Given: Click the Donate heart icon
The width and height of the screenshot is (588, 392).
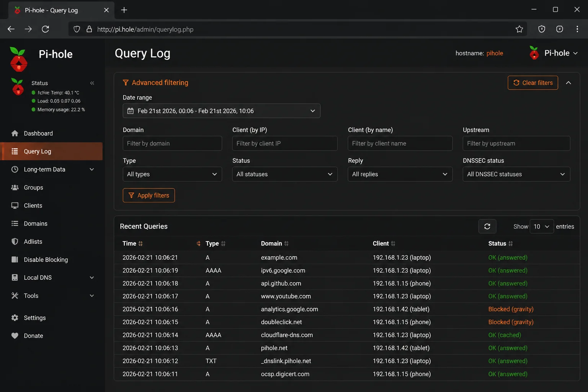Looking at the screenshot, I should (x=15, y=336).
